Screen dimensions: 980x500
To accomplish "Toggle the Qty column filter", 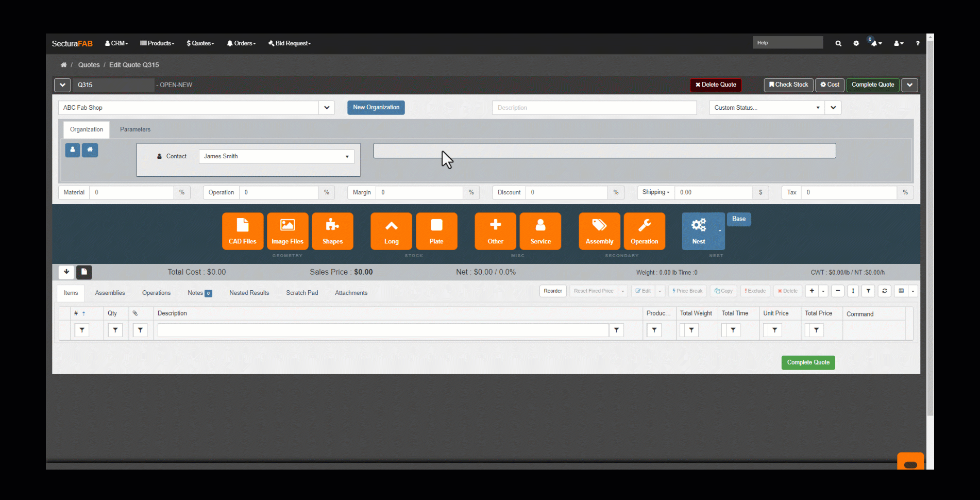I will pyautogui.click(x=115, y=330).
